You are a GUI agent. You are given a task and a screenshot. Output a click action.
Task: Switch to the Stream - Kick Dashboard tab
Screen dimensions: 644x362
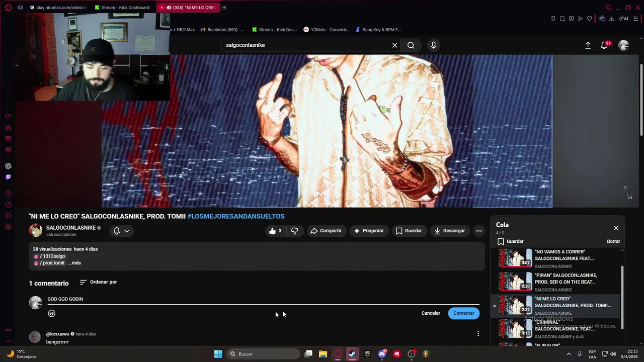(x=123, y=8)
